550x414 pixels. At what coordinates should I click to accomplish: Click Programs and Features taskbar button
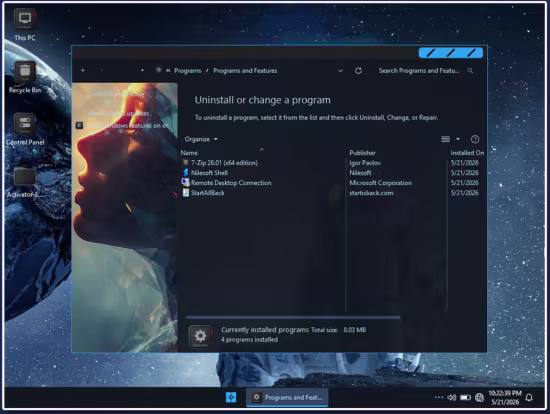pyautogui.click(x=287, y=398)
